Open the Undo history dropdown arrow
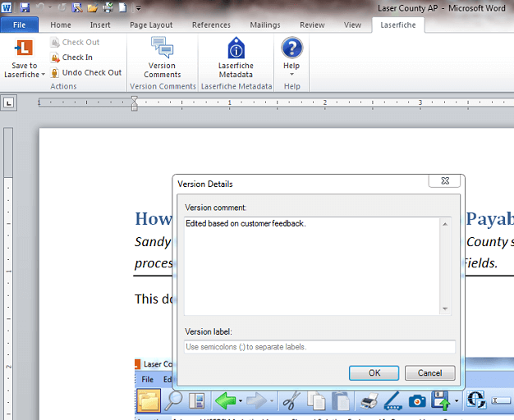The image size is (514, 420). click(50, 7)
